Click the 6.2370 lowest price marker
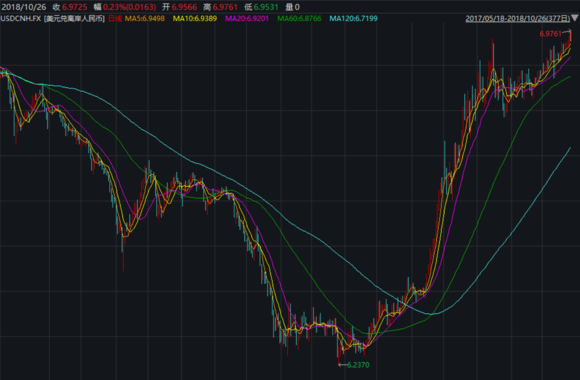This screenshot has width=580, height=380. [358, 365]
